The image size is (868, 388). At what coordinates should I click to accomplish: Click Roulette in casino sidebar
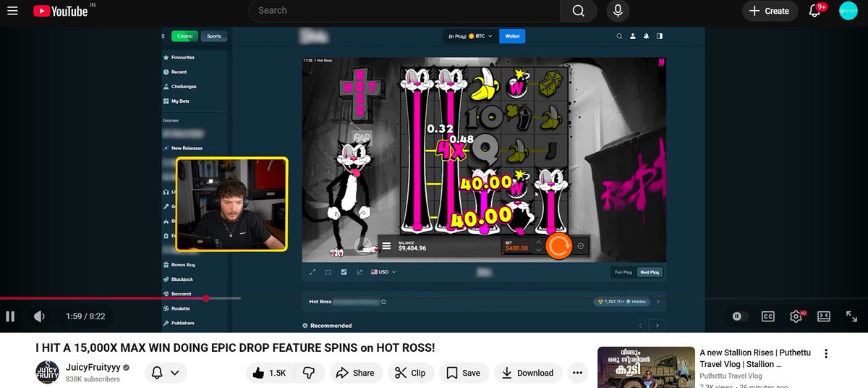coord(180,308)
